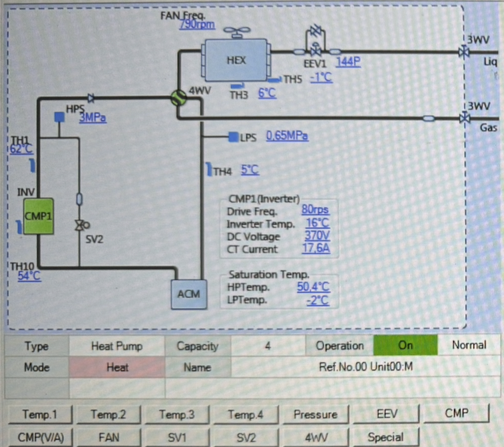Click the 4WV button in bottom row
Viewport: 504px width, 447px height.
pyautogui.click(x=316, y=438)
